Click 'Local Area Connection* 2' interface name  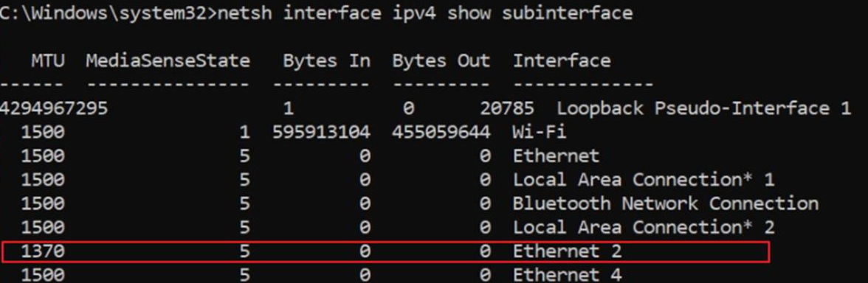pyautogui.click(x=644, y=227)
